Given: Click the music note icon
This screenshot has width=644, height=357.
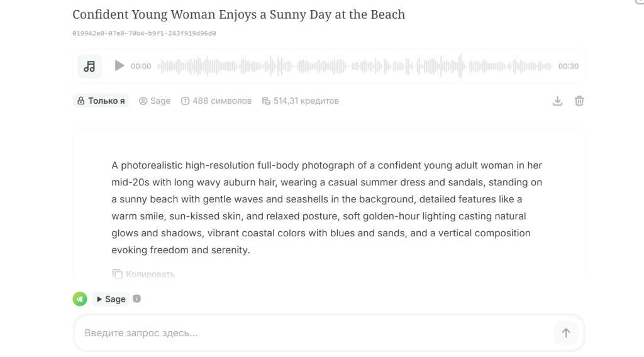Looking at the screenshot, I should click(x=89, y=66).
